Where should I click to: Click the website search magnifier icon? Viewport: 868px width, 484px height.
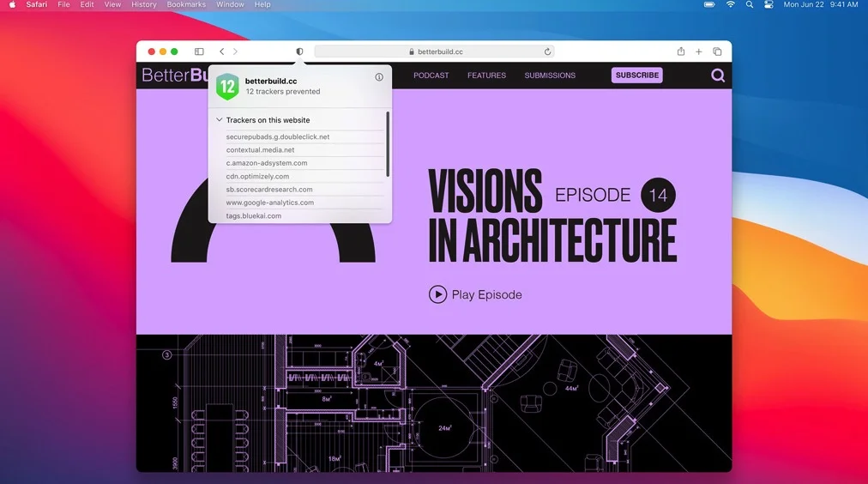[718, 76]
